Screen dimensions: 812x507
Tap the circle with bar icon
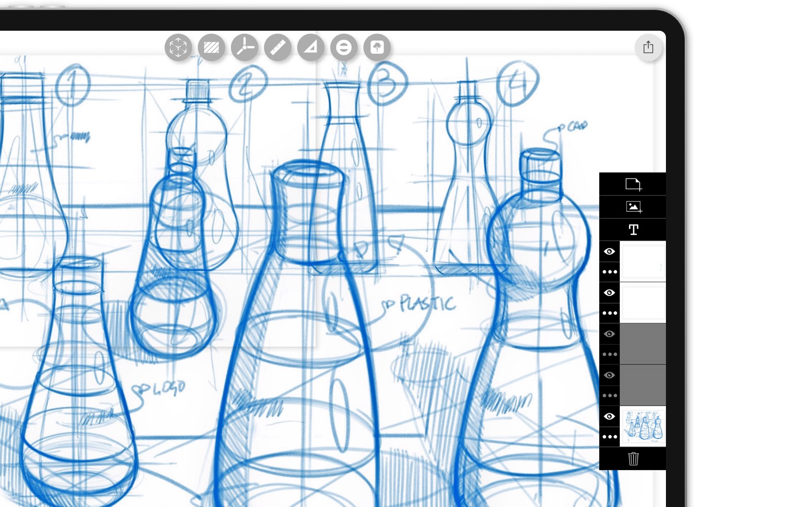(x=344, y=48)
